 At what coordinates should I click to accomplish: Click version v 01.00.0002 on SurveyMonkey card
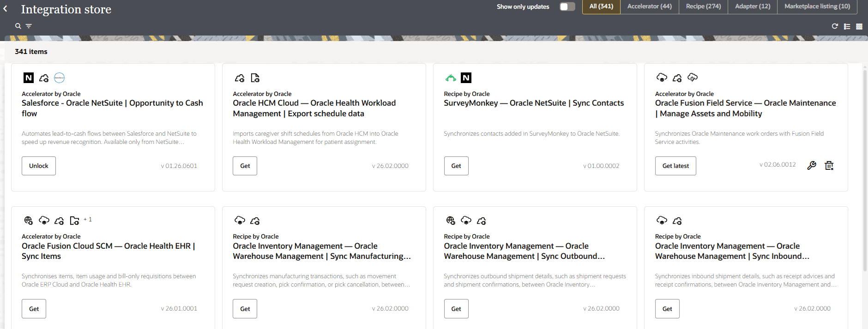pos(601,166)
